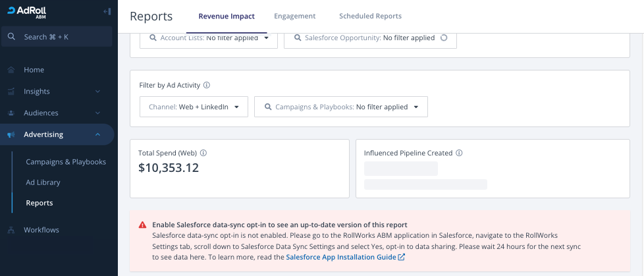Click the Search field in the sidebar
This screenshot has width=644, height=276.
coord(57,37)
